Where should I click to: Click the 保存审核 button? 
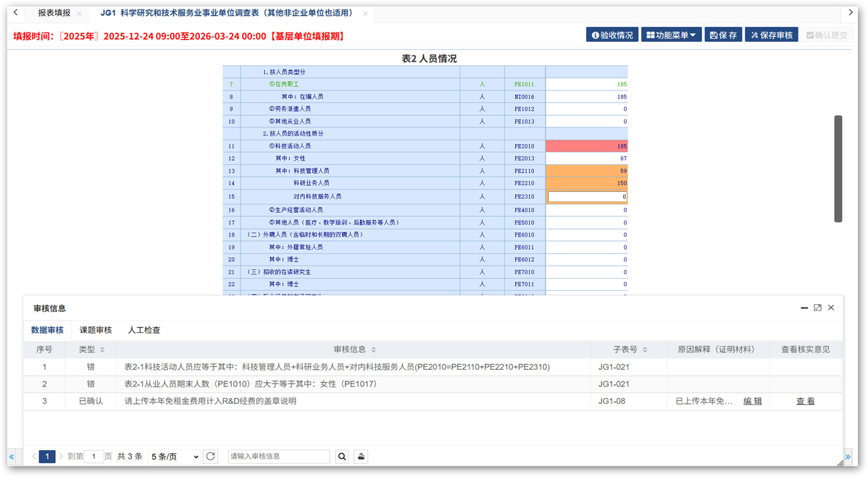click(x=771, y=35)
